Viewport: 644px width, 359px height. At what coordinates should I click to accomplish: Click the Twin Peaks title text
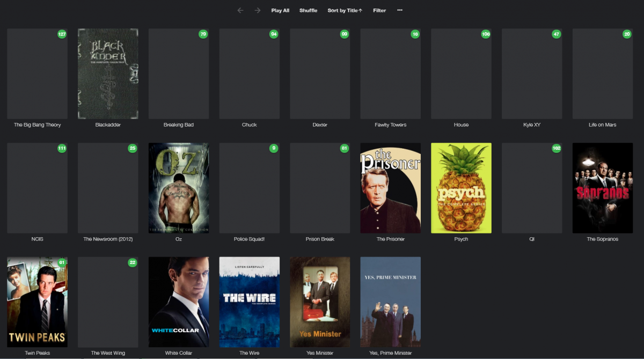click(38, 353)
